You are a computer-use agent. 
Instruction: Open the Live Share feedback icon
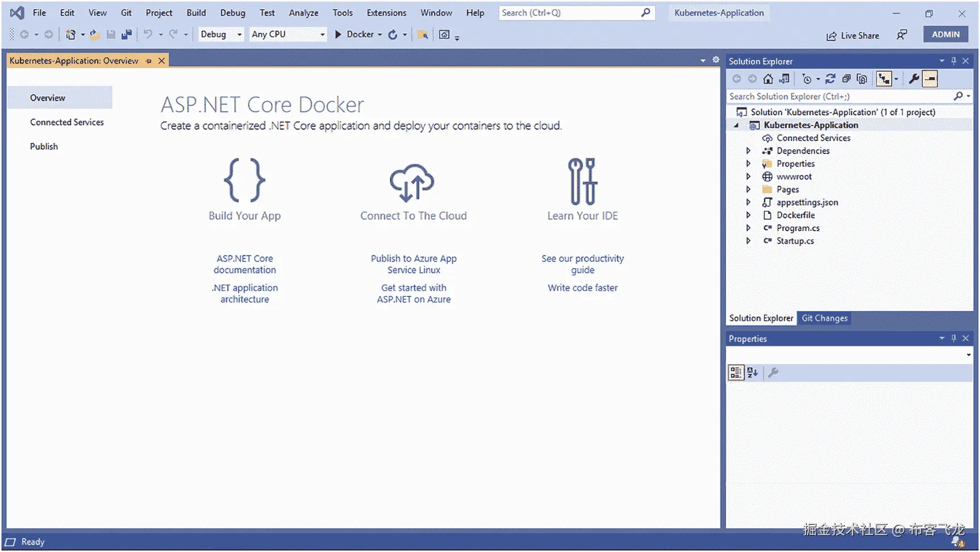coord(902,35)
